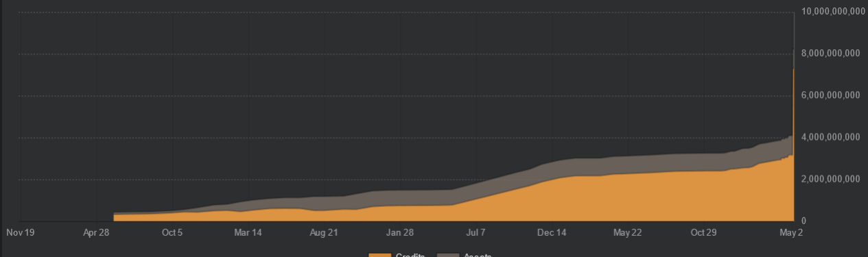Pick the Mar 14 date tick
868x257 pixels.
point(248,233)
